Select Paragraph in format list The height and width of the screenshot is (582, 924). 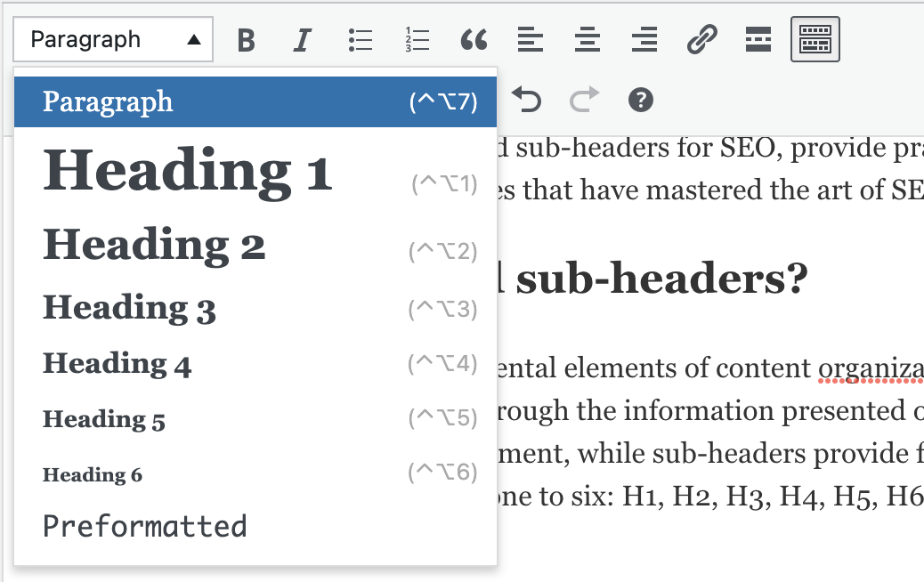point(255,101)
